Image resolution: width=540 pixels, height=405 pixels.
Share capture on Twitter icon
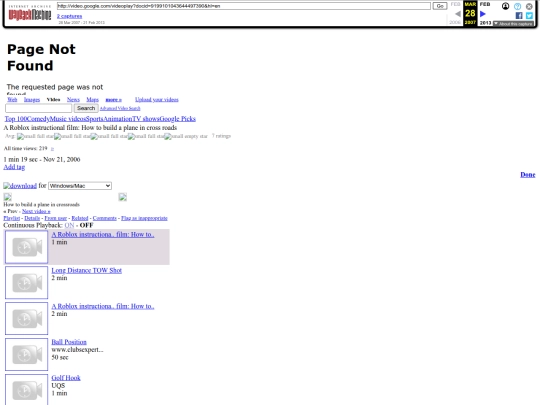pos(529,15)
